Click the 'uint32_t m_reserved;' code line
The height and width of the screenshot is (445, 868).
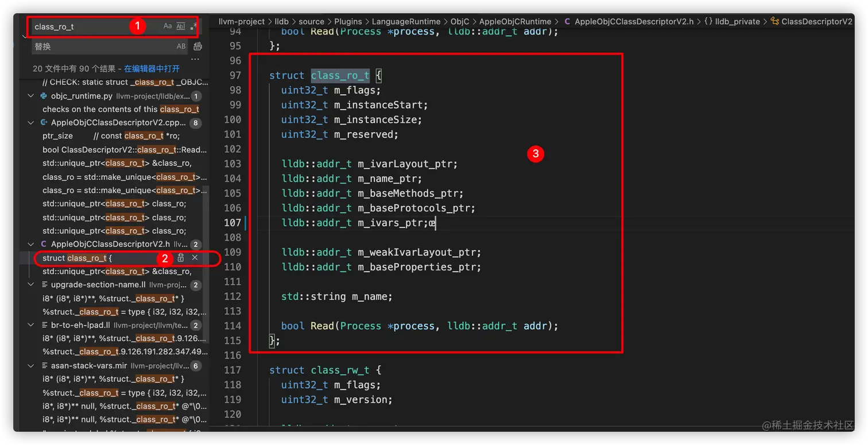pyautogui.click(x=339, y=134)
